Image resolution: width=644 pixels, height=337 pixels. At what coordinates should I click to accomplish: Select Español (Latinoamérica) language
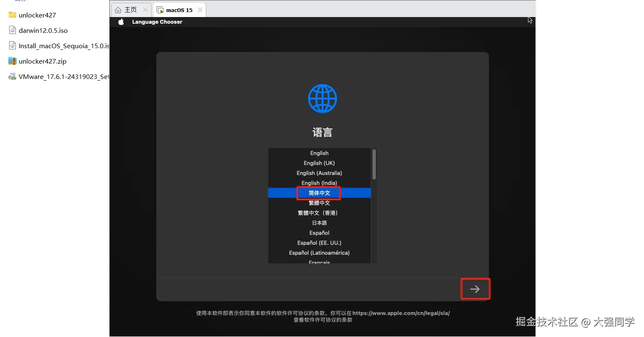pyautogui.click(x=319, y=253)
